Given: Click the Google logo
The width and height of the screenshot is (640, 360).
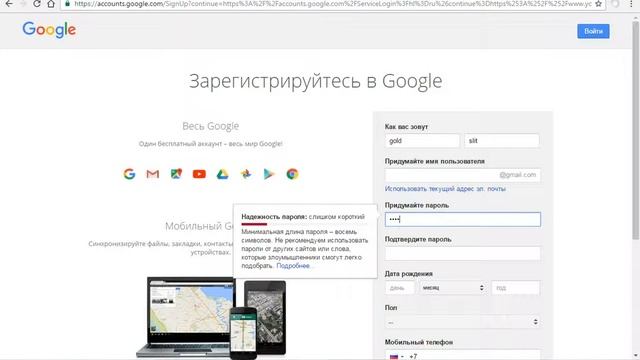Looking at the screenshot, I should [x=49, y=30].
